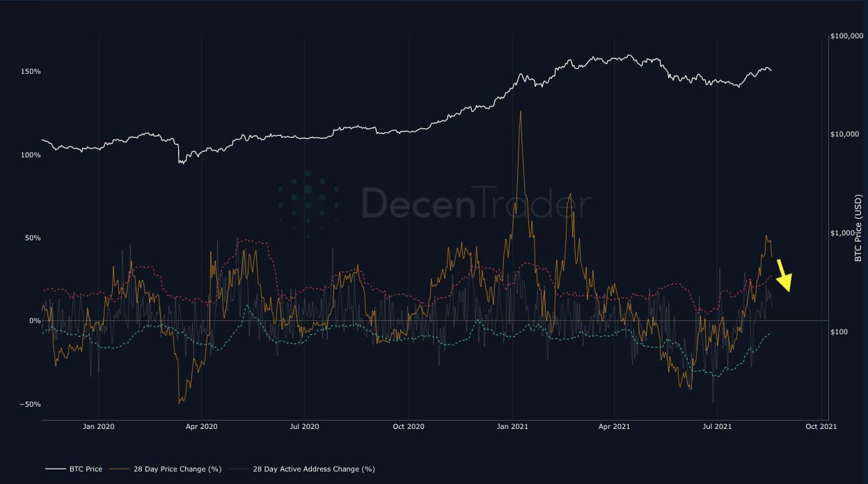Select Jul 2021 on the x-axis
Image resolution: width=868 pixels, height=484 pixels.
tap(717, 426)
